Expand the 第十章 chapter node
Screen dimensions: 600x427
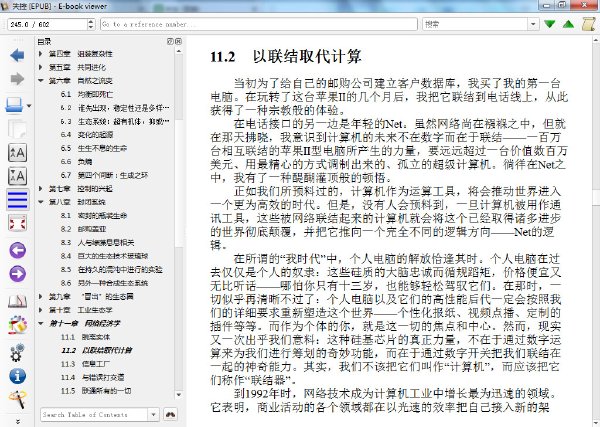click(x=41, y=310)
